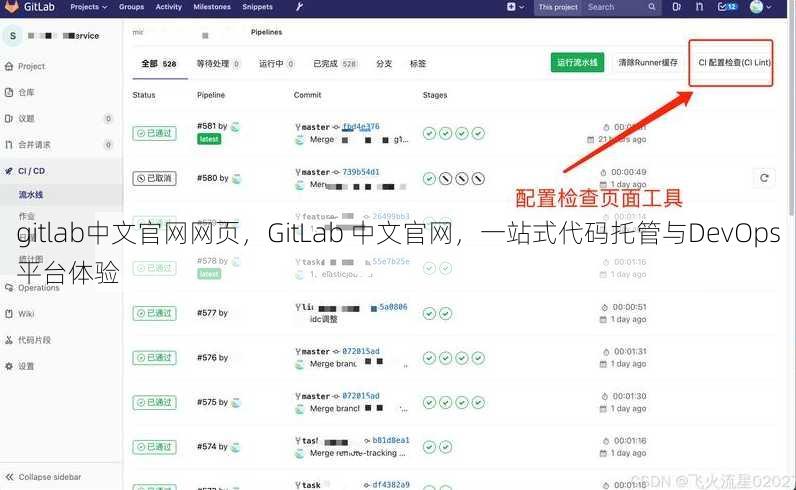Image resolution: width=796 pixels, height=490 pixels.
Task: Click third stage icon of pipeline #576
Action: point(462,358)
